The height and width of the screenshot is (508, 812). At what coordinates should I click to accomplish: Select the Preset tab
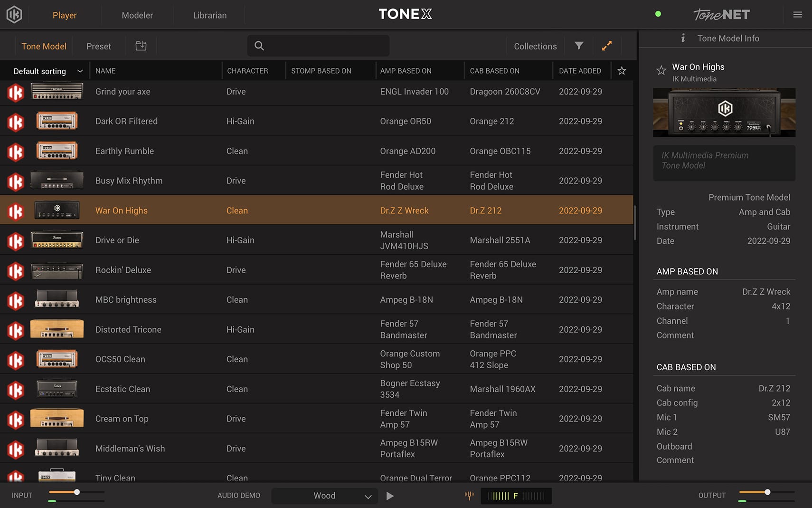pyautogui.click(x=99, y=46)
